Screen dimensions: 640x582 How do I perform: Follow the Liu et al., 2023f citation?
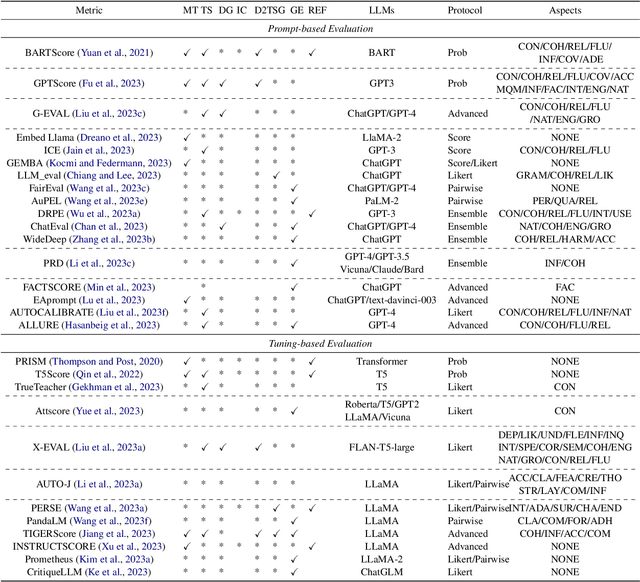tap(133, 313)
